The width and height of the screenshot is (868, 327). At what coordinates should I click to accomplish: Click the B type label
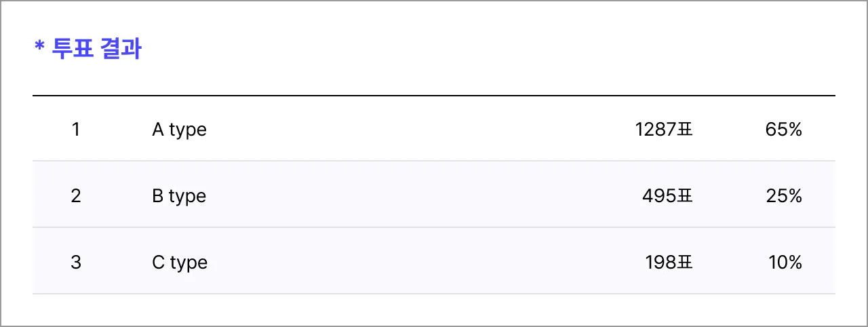point(179,196)
